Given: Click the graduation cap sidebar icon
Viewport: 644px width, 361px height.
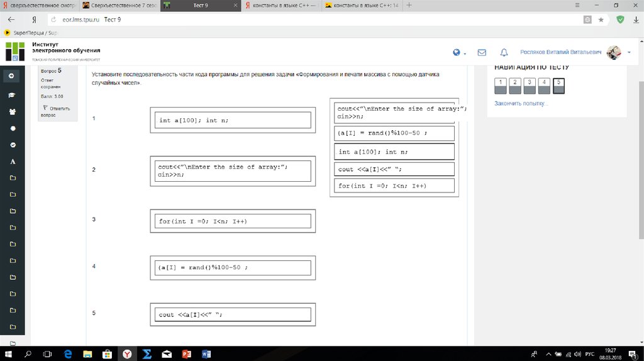Looking at the screenshot, I should [x=12, y=96].
